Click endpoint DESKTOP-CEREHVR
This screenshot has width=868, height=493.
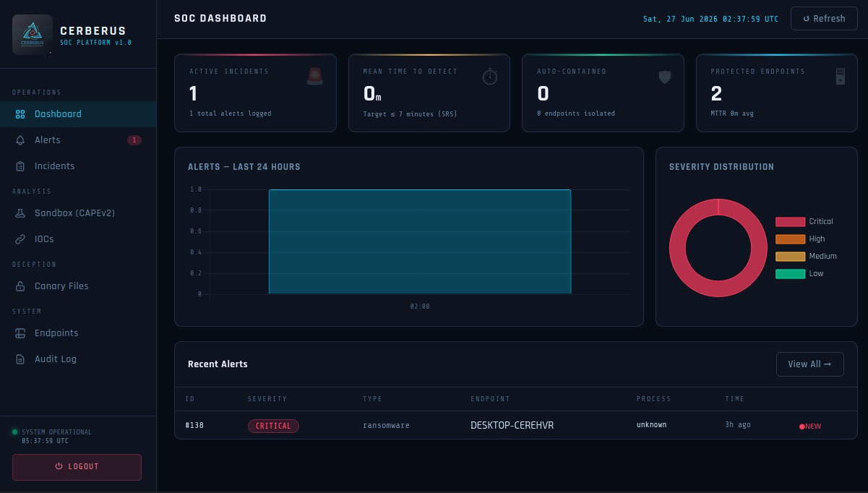click(x=512, y=425)
